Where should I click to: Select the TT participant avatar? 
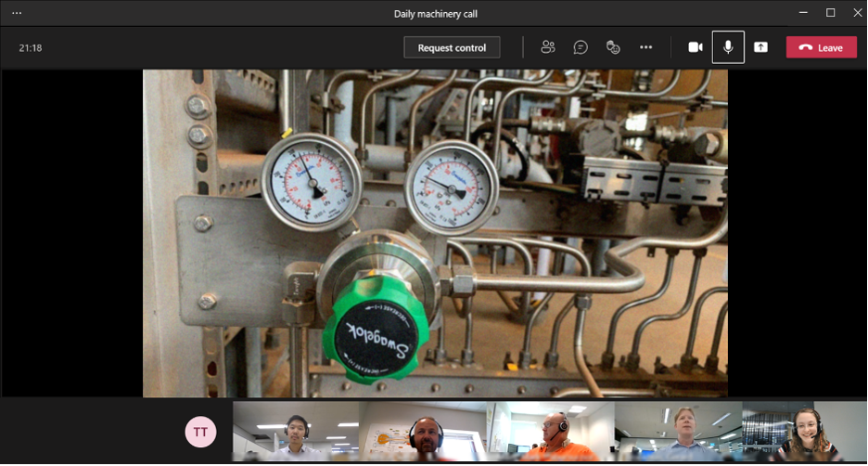pos(200,432)
